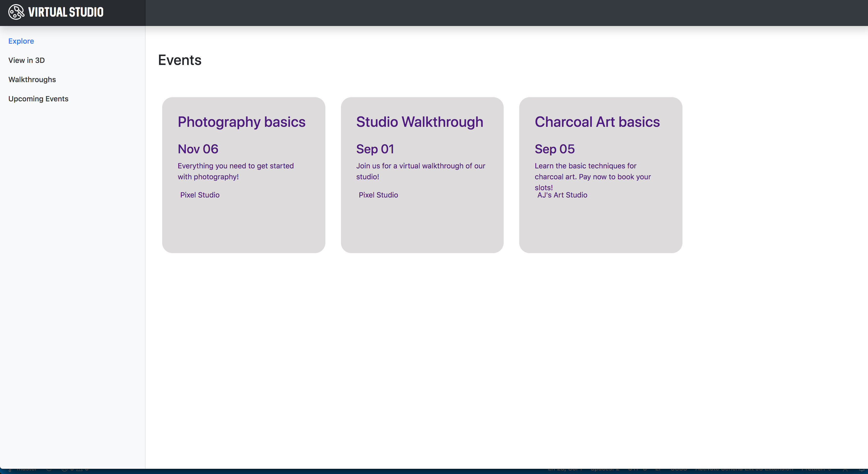
Task: Click the photography event description text
Action: [x=235, y=171]
